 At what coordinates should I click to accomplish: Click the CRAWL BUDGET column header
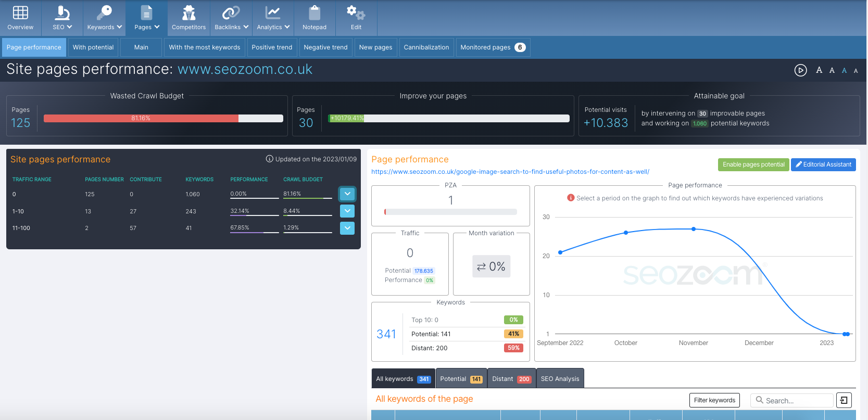pos(303,180)
